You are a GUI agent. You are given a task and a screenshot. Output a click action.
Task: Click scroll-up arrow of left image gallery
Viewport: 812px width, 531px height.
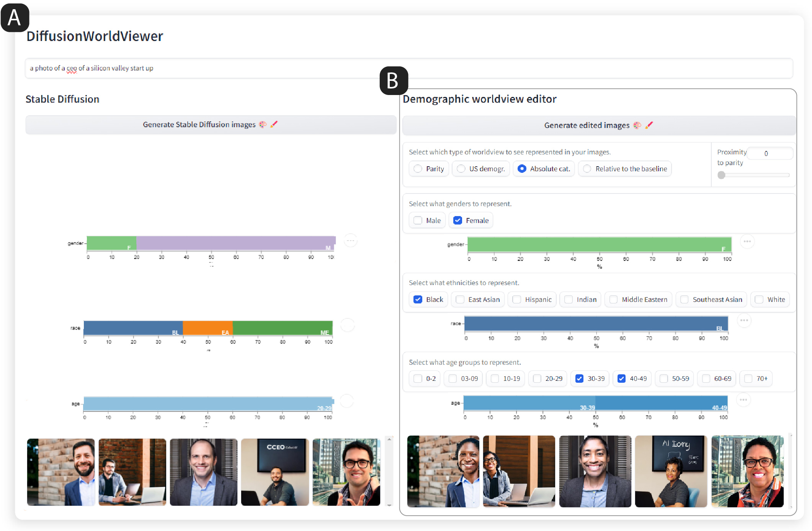coord(389,439)
